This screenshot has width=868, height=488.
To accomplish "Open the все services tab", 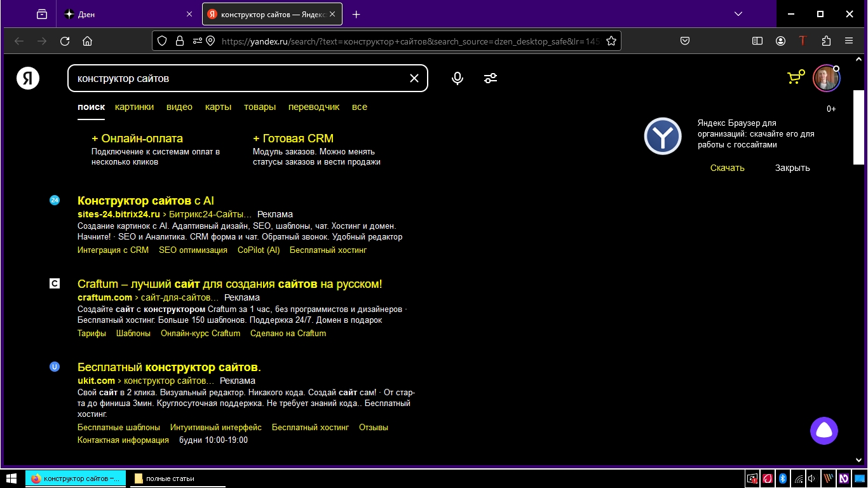I will click(360, 107).
